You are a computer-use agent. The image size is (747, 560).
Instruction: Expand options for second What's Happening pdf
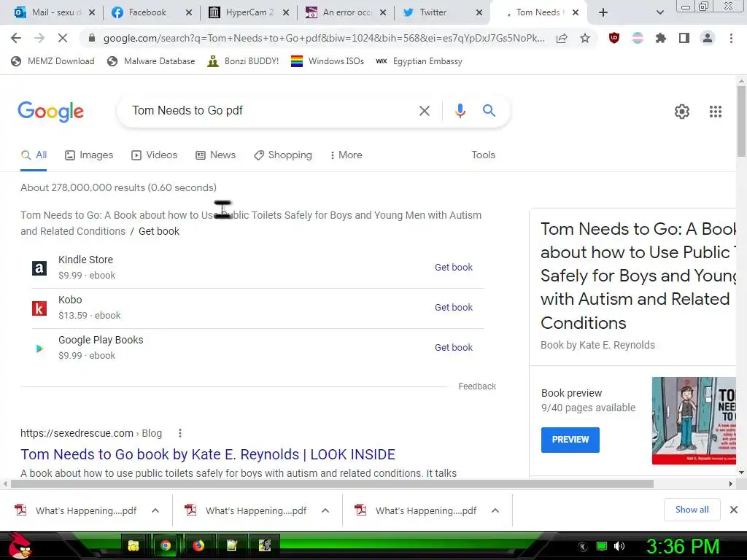325,510
